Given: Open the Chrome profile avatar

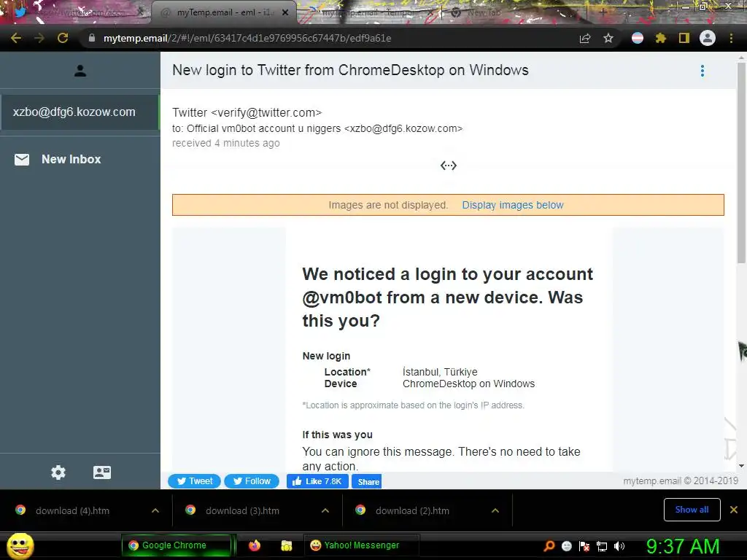Looking at the screenshot, I should (x=707, y=38).
